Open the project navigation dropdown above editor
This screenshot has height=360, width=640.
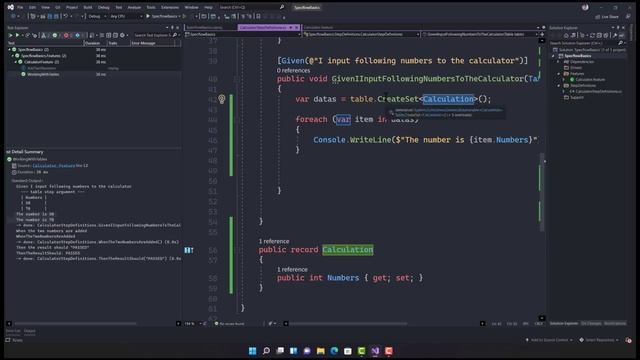click(243, 34)
